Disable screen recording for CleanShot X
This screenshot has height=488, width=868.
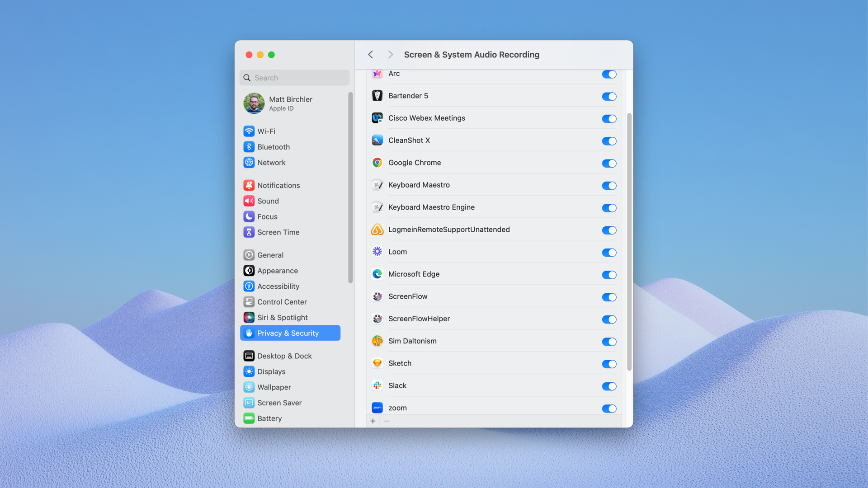(x=609, y=141)
